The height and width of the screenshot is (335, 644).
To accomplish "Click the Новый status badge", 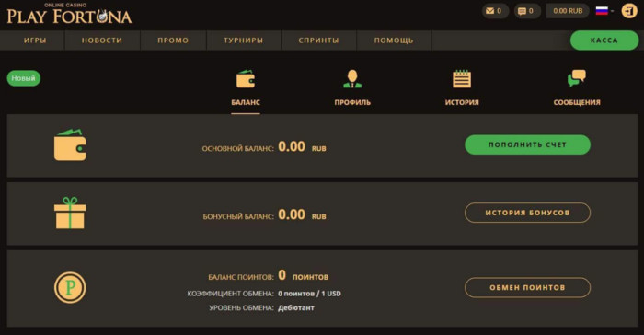I will click(23, 78).
